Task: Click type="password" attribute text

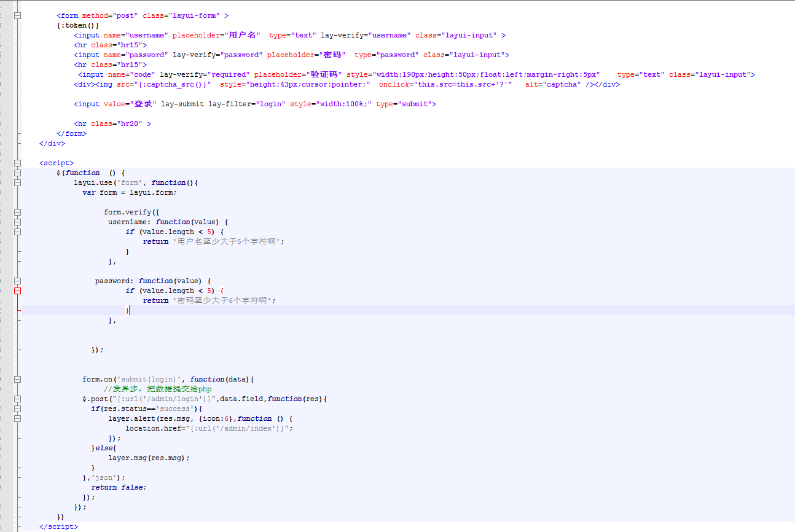Action: click(386, 55)
